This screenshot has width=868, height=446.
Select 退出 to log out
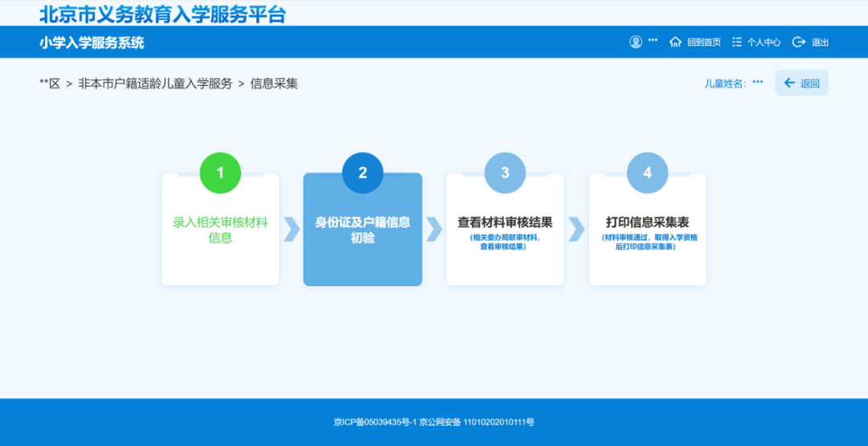820,43
